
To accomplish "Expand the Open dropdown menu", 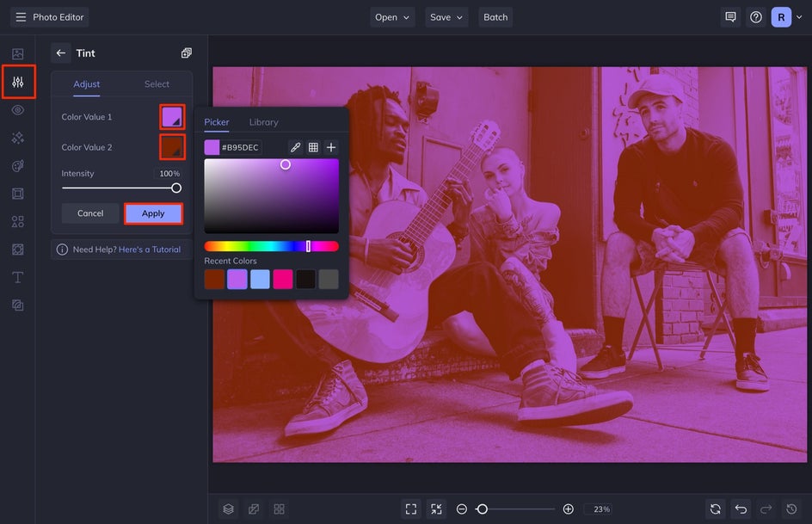I will click(392, 17).
